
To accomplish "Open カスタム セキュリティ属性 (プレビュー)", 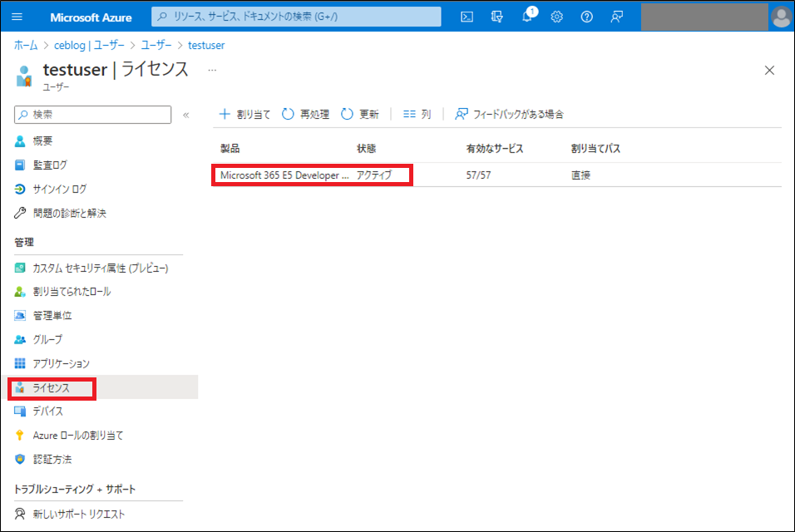I will [91, 268].
